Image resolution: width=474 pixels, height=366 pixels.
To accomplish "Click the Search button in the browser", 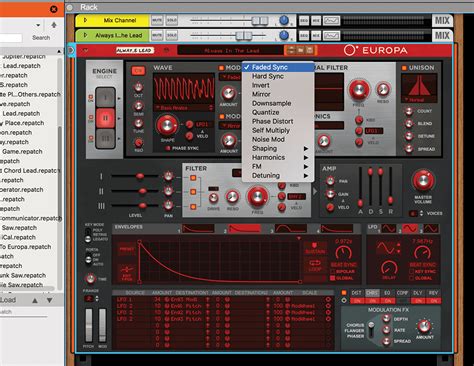I will tap(41, 38).
